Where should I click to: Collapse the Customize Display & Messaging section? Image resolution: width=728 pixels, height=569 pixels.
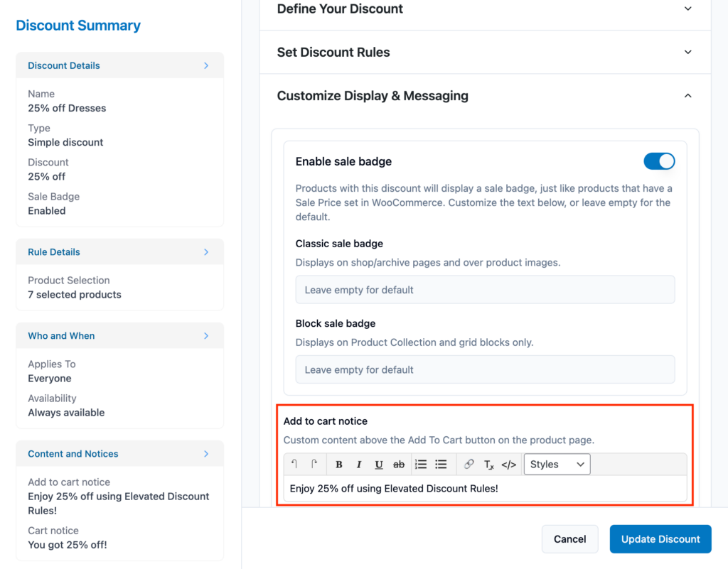tap(688, 95)
